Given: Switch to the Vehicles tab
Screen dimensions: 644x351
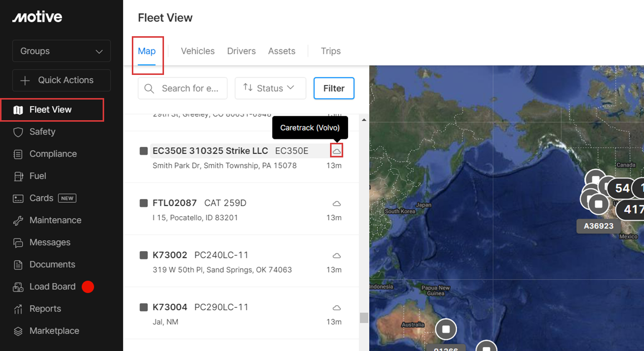Looking at the screenshot, I should (198, 51).
